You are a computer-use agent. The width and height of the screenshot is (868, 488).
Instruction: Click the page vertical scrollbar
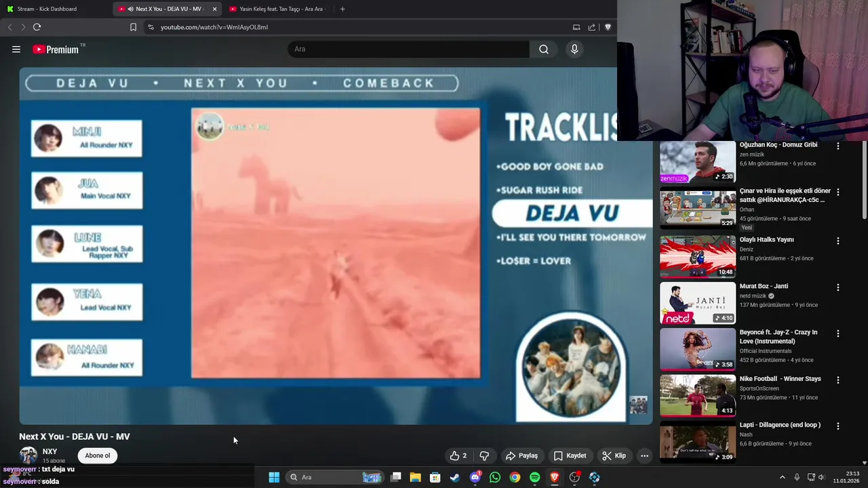tap(864, 180)
